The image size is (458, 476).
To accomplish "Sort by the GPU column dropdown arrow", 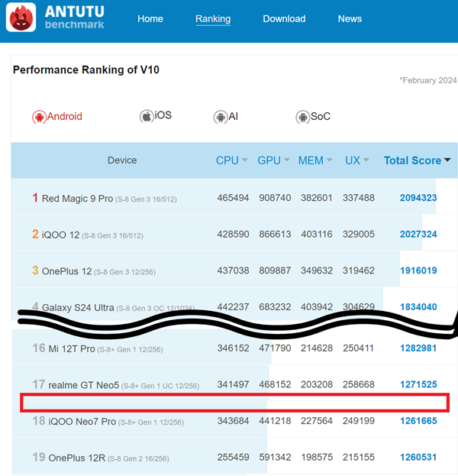I will [x=286, y=160].
